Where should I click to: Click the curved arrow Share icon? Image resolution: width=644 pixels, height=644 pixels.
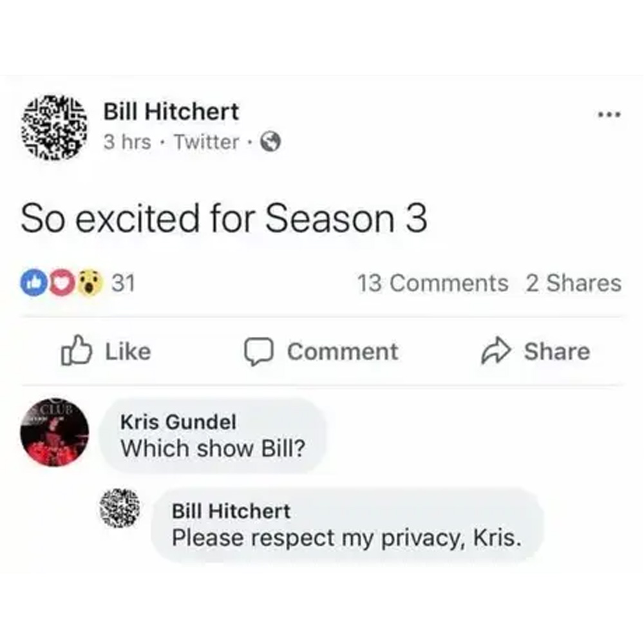496,351
